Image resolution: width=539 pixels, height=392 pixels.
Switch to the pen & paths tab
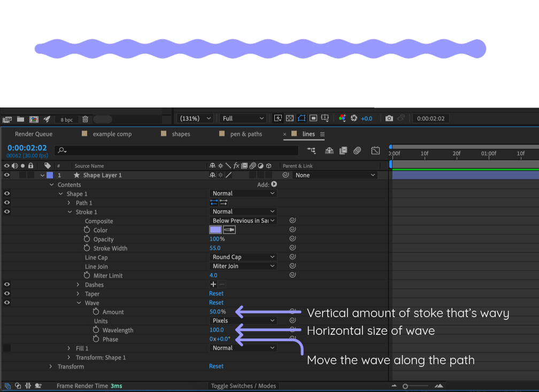point(246,134)
